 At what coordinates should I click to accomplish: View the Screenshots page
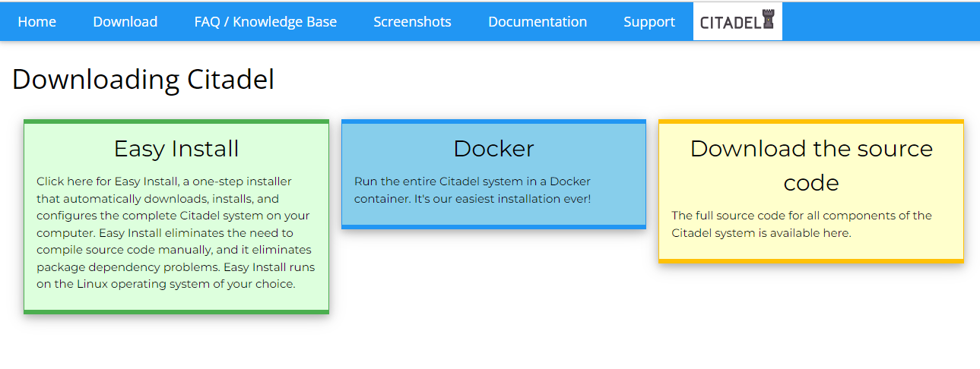click(412, 22)
